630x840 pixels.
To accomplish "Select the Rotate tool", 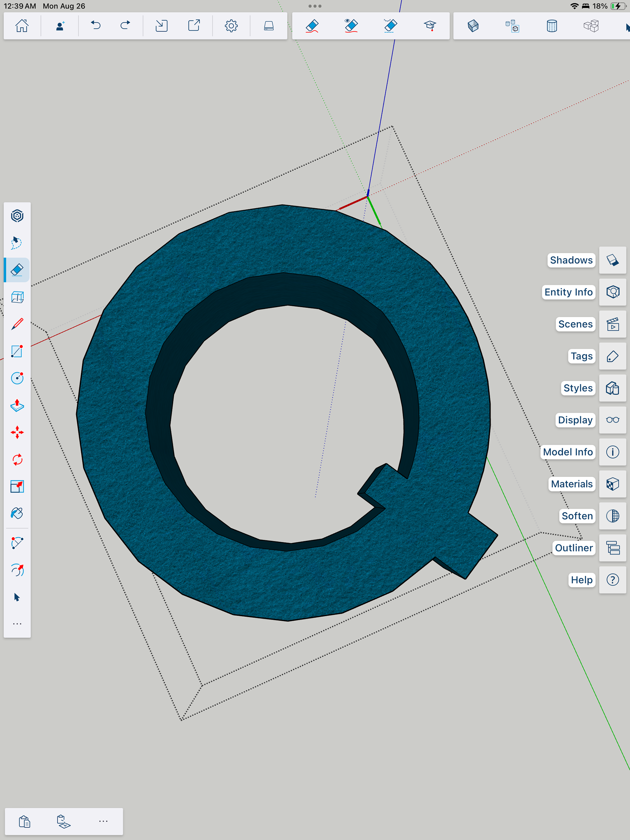I will click(x=17, y=460).
